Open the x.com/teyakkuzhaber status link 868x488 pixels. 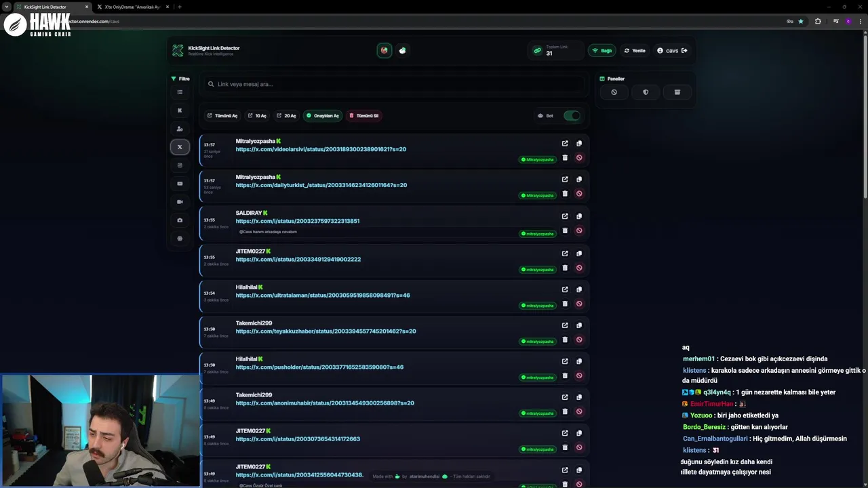tap(325, 331)
